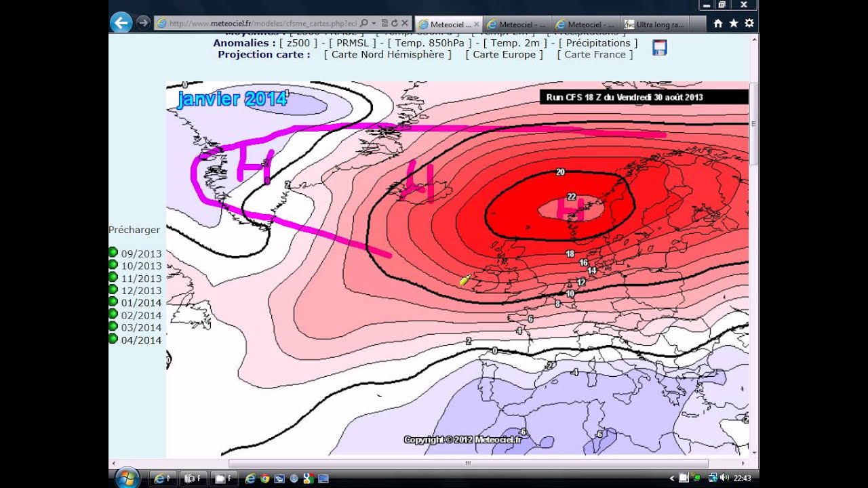Show hidden tray icons arrow
Image resolution: width=868 pixels, height=488 pixels.
pyautogui.click(x=672, y=479)
